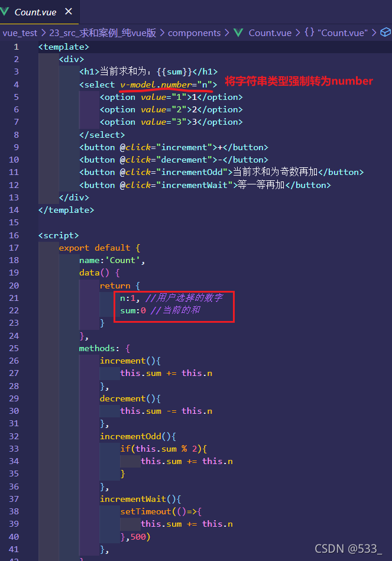This screenshot has height=561, width=392.
Task: Click the Vue logo icon on the Count.vue tab
Action: (x=4, y=12)
